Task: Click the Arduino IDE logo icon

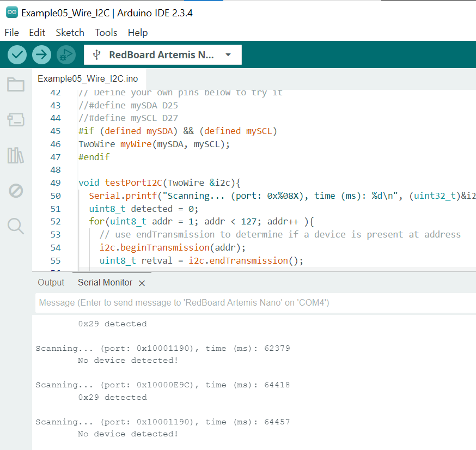Action: click(12, 13)
